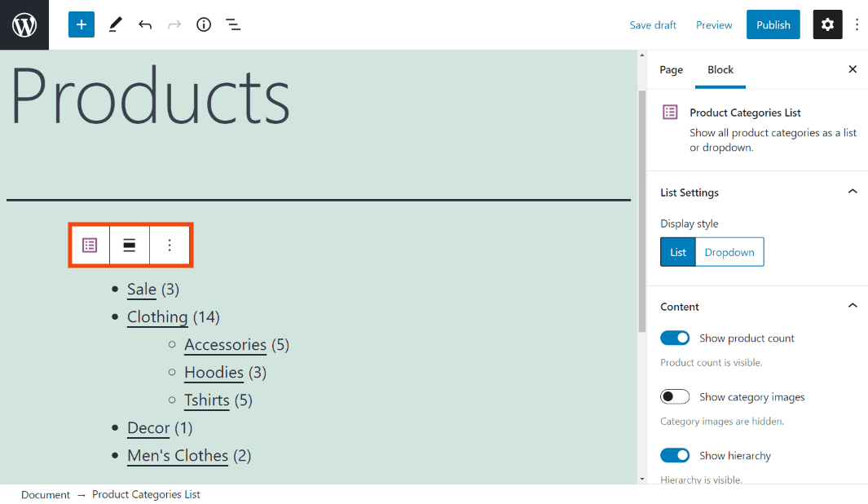
Task: Open the block's alignment dropdown
Action: [x=130, y=245]
